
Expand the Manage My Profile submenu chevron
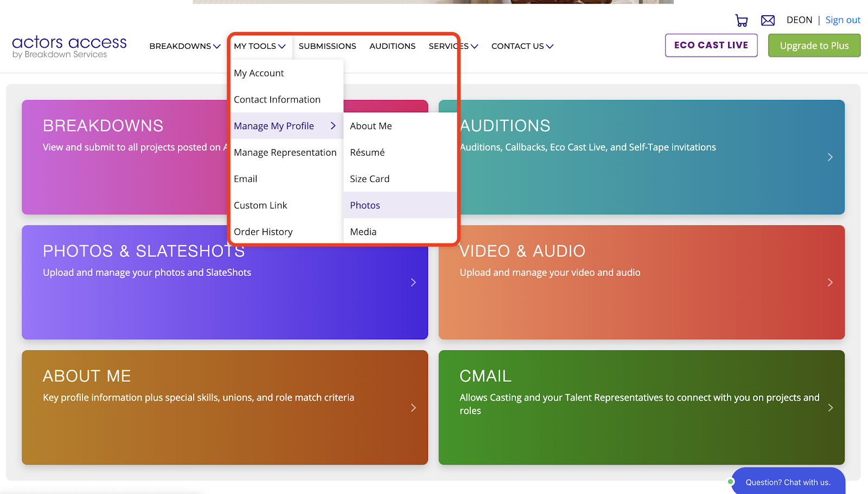tap(333, 126)
